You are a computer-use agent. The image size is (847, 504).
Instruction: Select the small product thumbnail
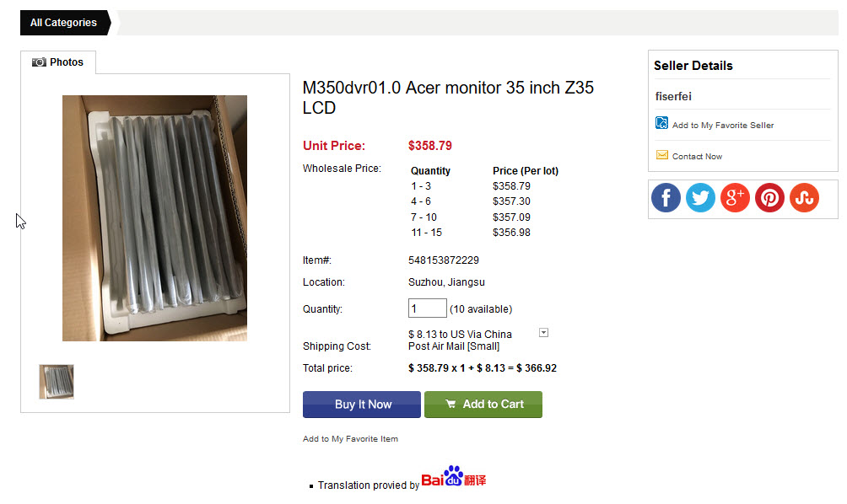pos(57,382)
